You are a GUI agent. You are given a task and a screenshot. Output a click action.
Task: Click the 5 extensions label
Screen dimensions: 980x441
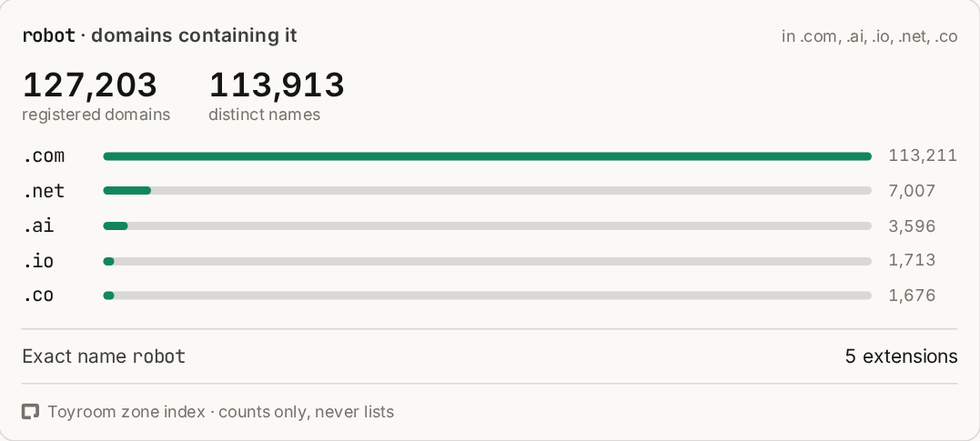pyautogui.click(x=901, y=356)
